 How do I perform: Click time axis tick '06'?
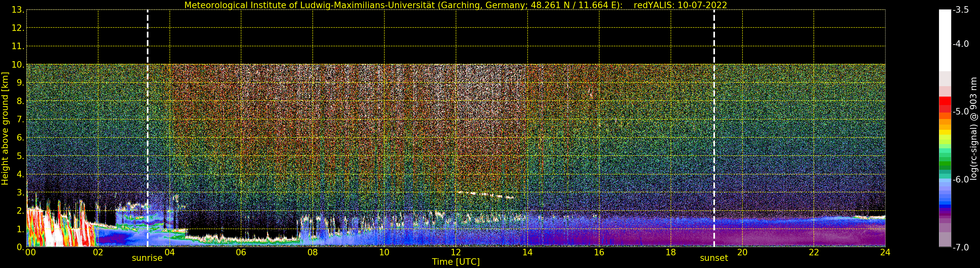[241, 252]
